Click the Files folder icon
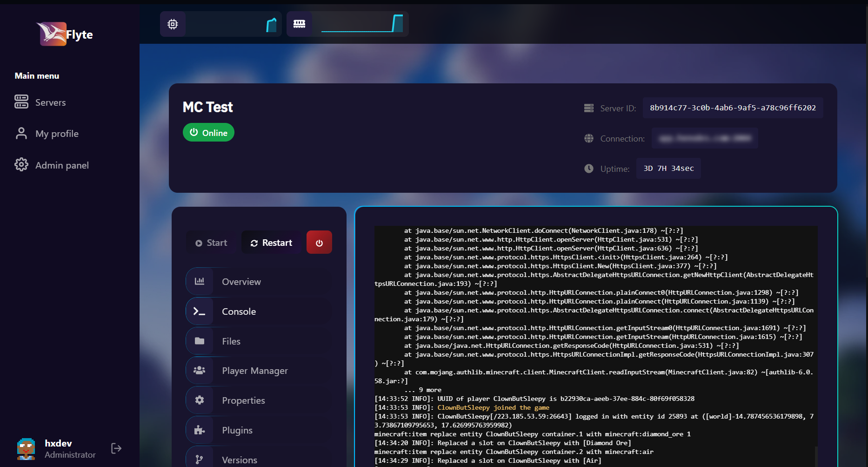Image resolution: width=868 pixels, height=467 pixels. pos(200,341)
